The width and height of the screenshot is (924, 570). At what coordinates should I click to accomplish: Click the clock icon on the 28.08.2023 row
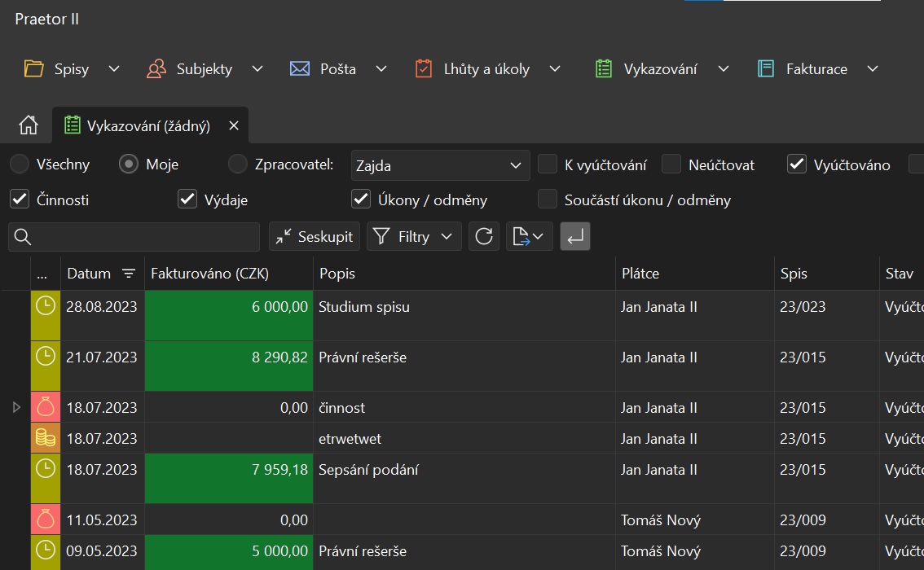[46, 307]
